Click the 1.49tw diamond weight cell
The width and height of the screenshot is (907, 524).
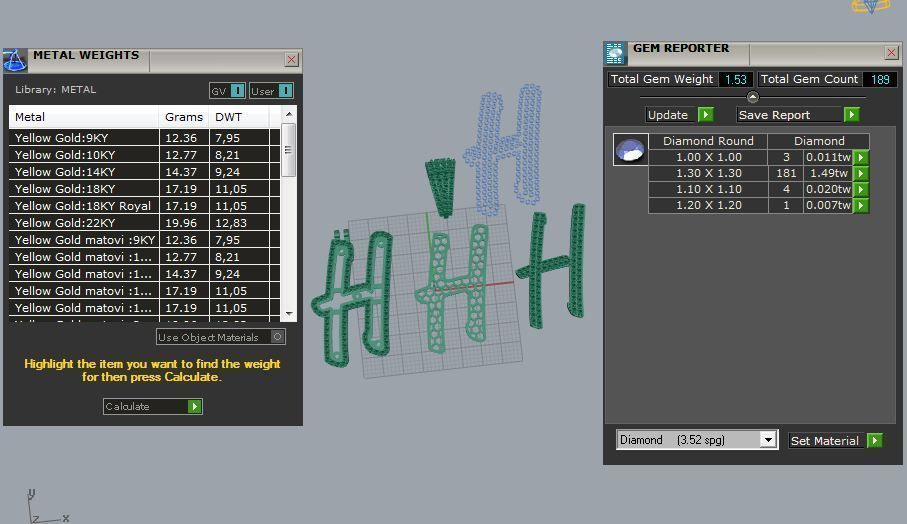[828, 173]
